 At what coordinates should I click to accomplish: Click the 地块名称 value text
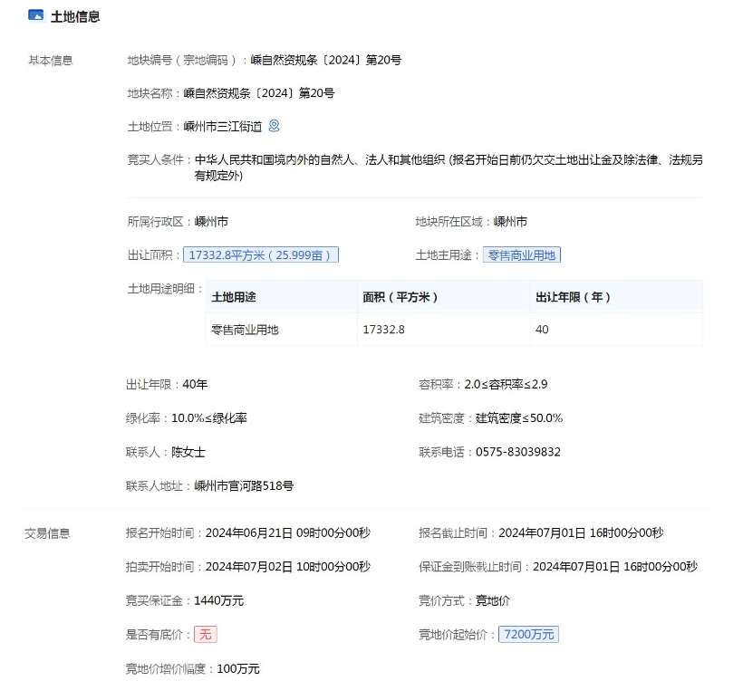pos(259,93)
